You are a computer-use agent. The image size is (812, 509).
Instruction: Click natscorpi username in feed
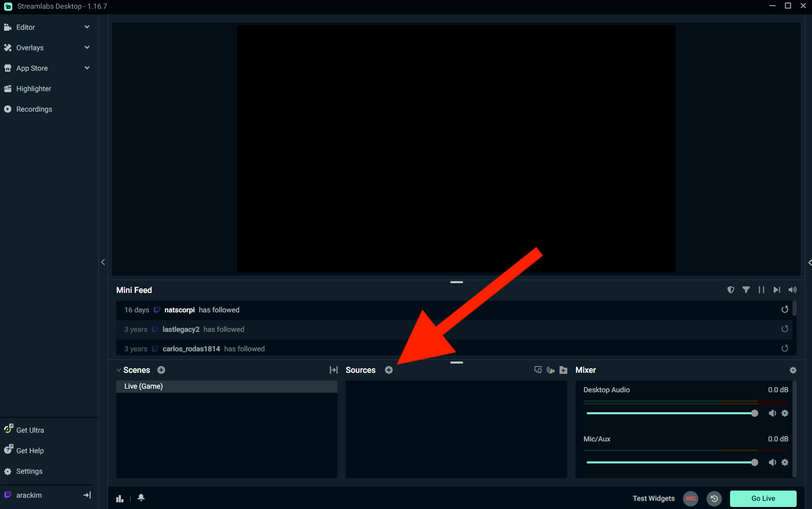180,310
